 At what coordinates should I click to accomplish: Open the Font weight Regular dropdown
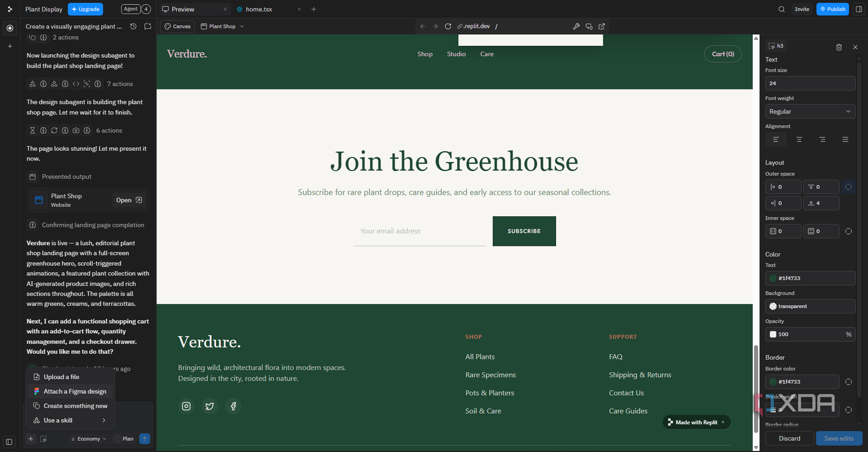(x=810, y=112)
